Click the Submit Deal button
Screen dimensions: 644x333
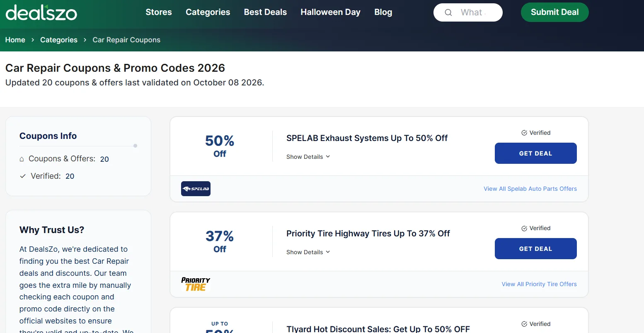(554, 12)
